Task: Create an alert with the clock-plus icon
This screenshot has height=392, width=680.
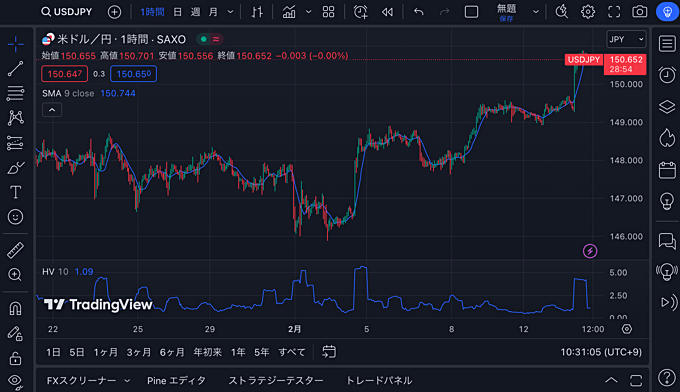Action: tap(360, 12)
